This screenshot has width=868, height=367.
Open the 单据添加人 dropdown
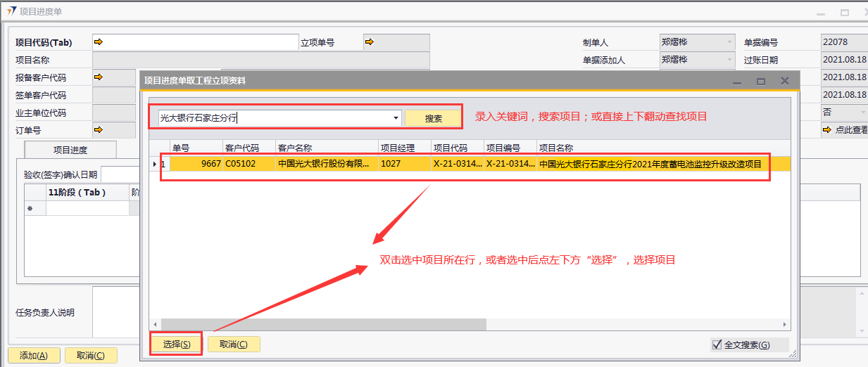(x=729, y=60)
